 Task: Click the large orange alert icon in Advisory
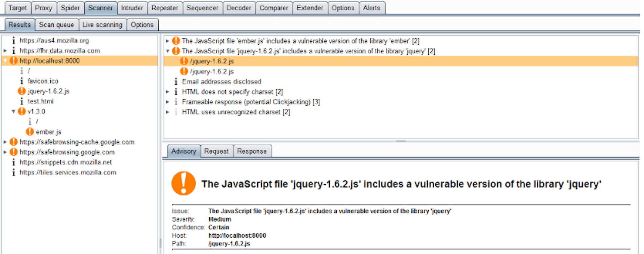(183, 184)
